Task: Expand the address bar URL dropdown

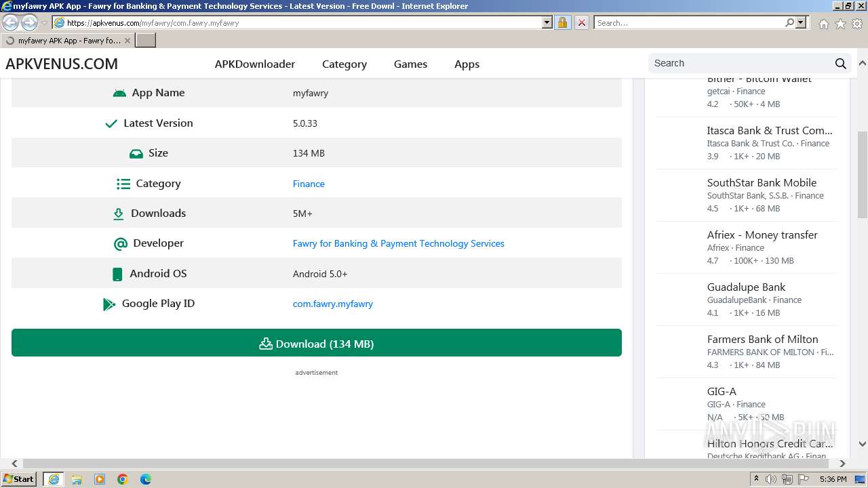Action: pos(547,22)
